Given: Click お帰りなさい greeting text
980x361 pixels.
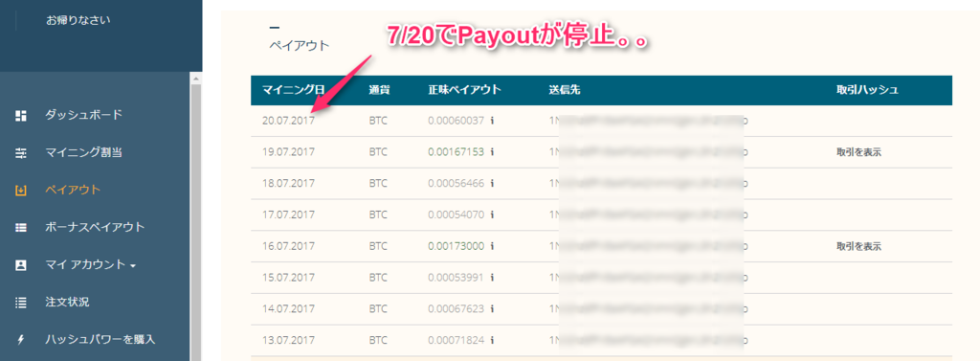Looking at the screenshot, I should (x=78, y=20).
